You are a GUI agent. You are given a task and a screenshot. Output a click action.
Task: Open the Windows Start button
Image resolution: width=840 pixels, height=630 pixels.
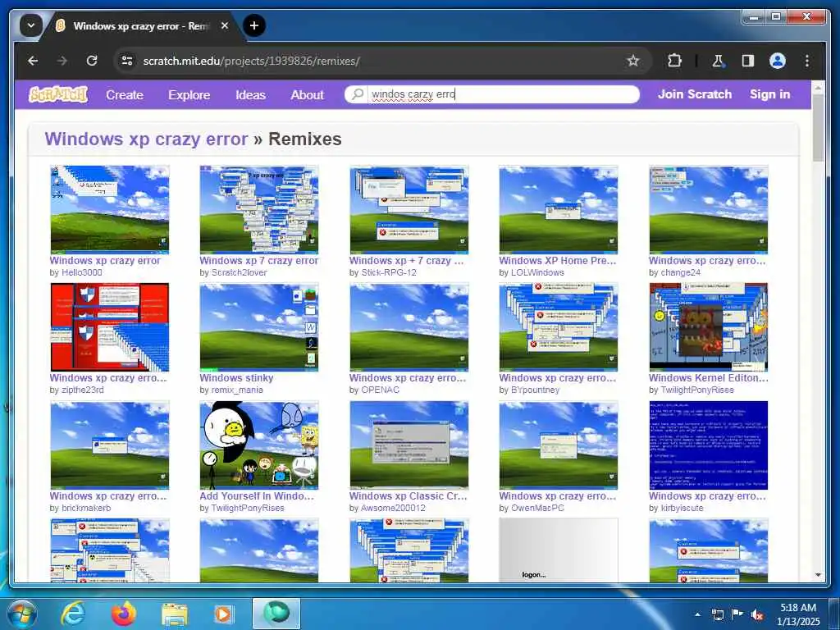coord(22,614)
